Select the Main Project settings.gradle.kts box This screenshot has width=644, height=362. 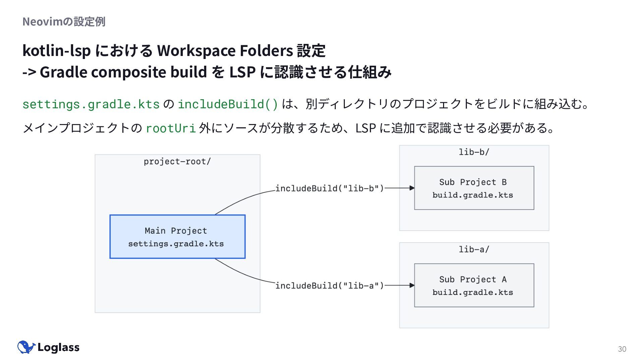click(177, 237)
